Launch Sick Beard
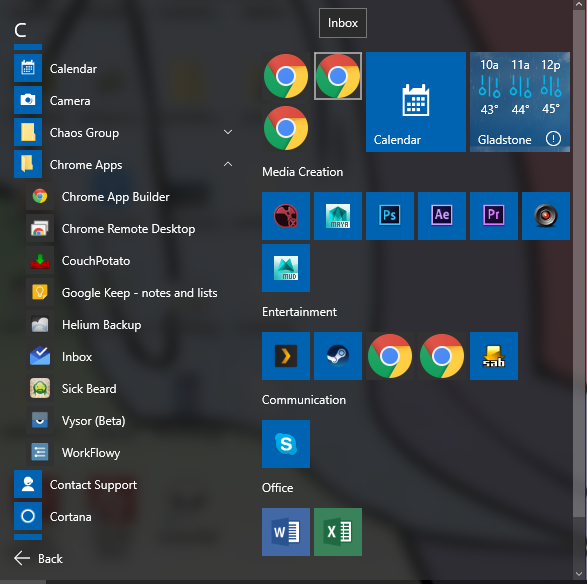587x584 pixels. (x=130, y=389)
